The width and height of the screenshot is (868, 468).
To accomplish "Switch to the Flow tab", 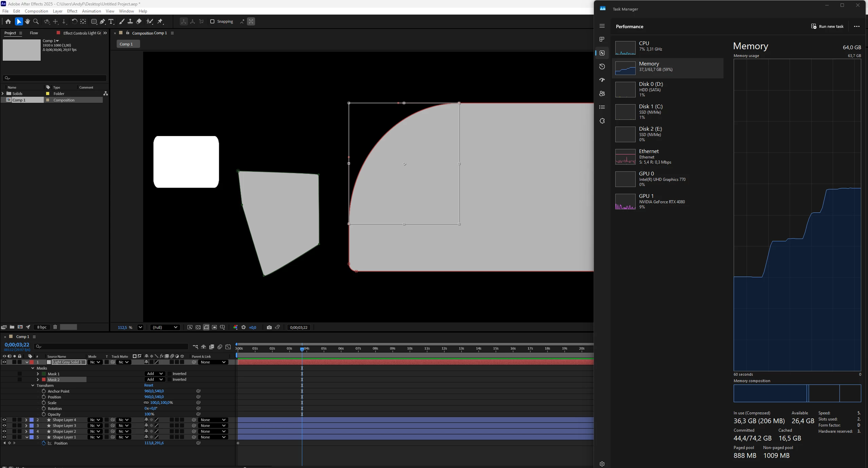I will pyautogui.click(x=34, y=33).
